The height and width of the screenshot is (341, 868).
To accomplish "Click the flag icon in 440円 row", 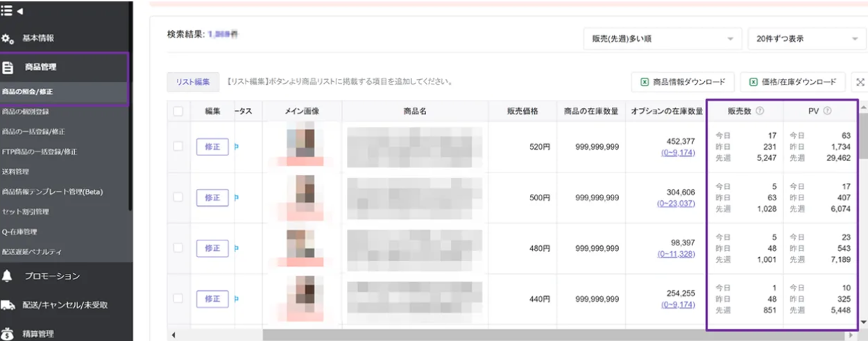I will (x=237, y=298).
